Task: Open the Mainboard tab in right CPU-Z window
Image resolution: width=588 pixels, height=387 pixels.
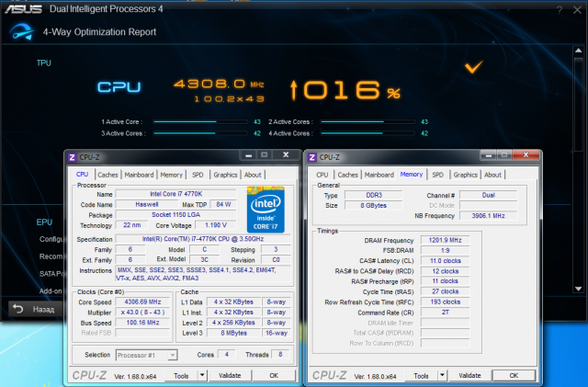Action: pos(379,175)
